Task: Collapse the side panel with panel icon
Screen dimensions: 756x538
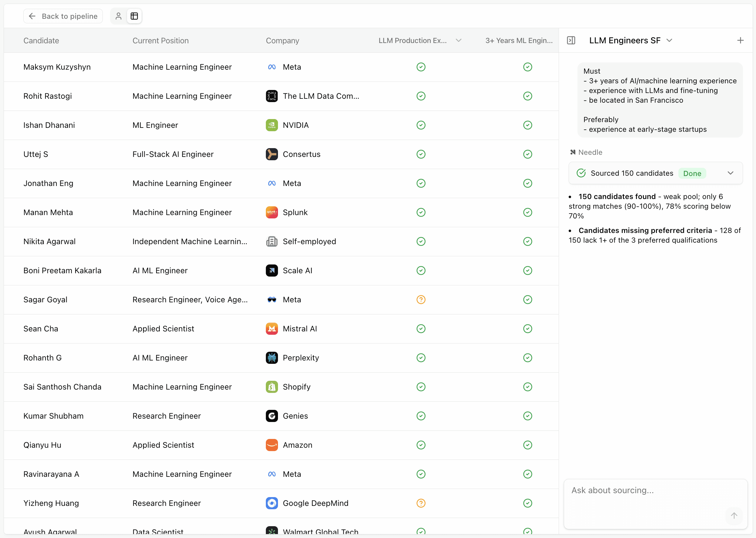Action: click(x=571, y=40)
